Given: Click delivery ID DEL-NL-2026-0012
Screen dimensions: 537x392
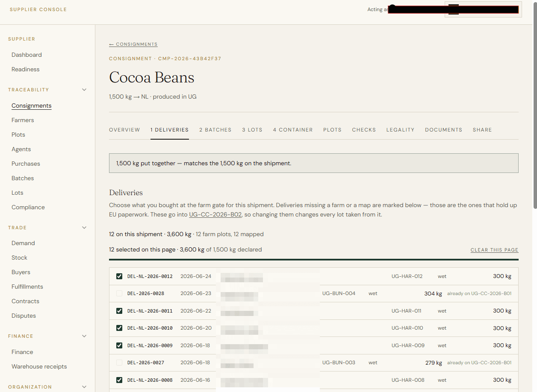Looking at the screenshot, I should (150, 276).
